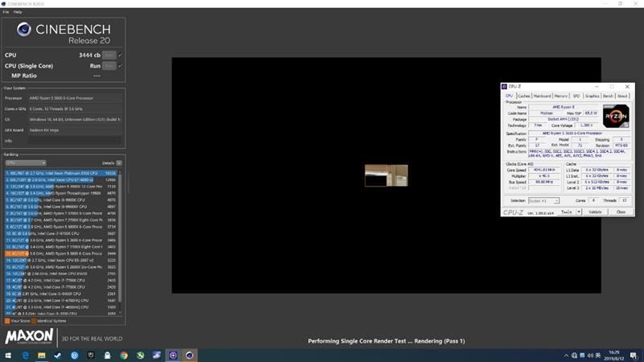Toggle the CPU (Single Core) test checkmark
This screenshot has width=644, height=362.
pyautogui.click(x=120, y=66)
